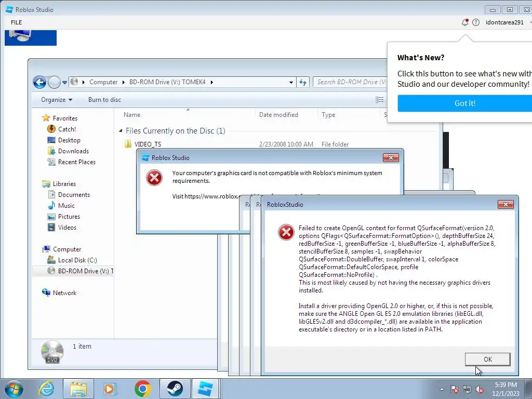Select the blue computer thumbnail in Studio
Image resolution: width=532 pixels, height=399 pixels.
coord(31,37)
